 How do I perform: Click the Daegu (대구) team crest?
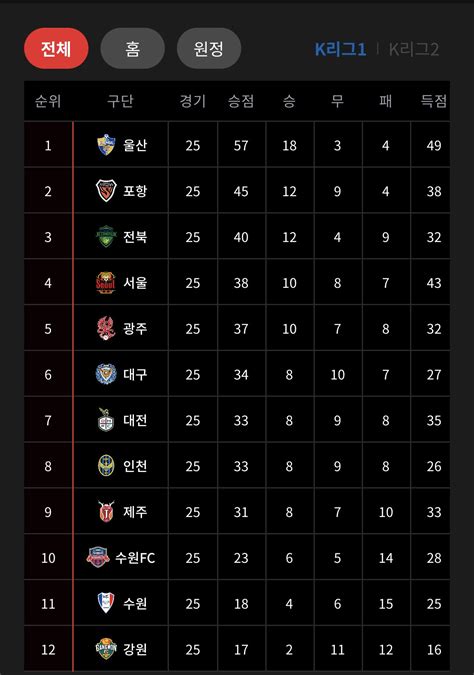tap(106, 374)
